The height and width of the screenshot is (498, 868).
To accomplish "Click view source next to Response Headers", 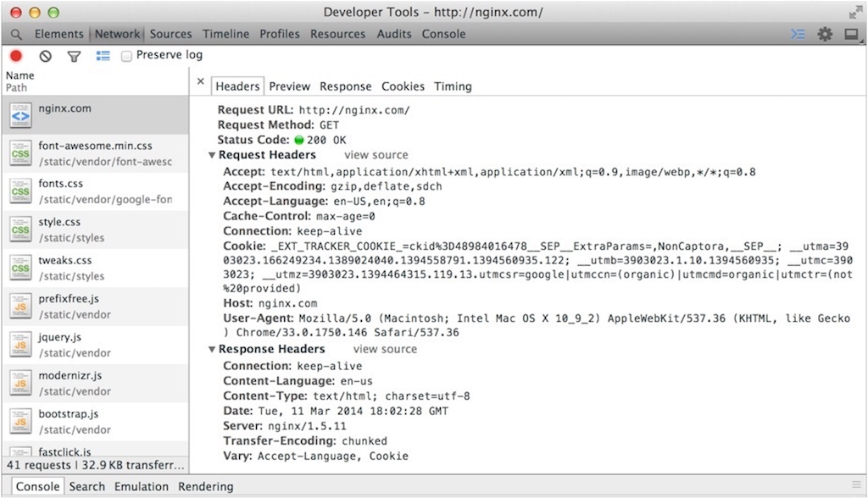I will 385,349.
